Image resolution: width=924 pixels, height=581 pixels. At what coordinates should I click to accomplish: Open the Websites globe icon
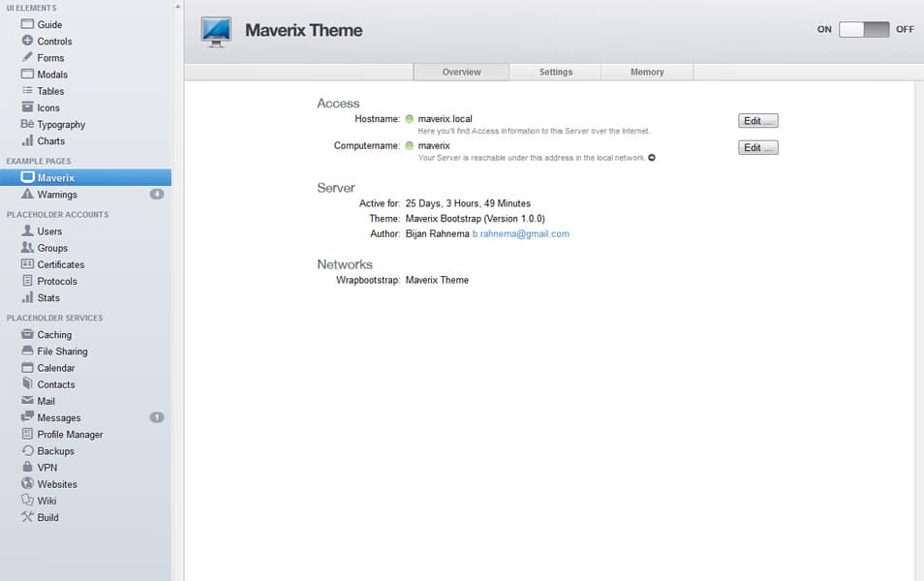pos(27,484)
